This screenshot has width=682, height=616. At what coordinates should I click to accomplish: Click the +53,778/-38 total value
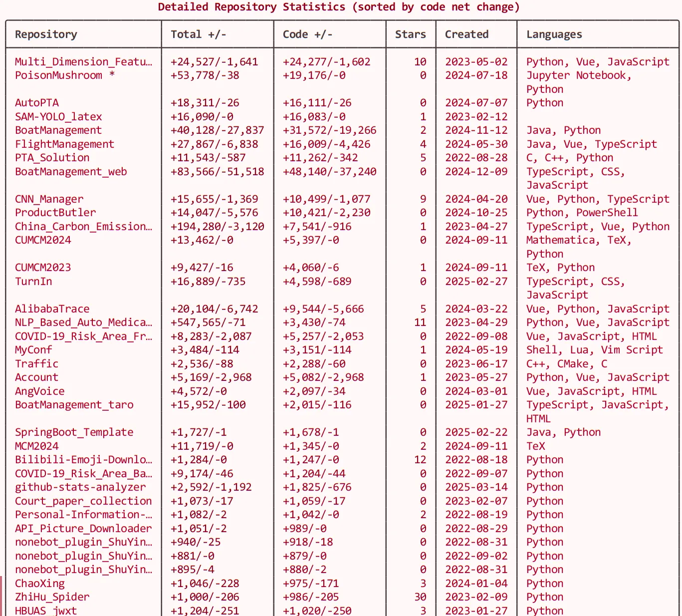click(205, 75)
